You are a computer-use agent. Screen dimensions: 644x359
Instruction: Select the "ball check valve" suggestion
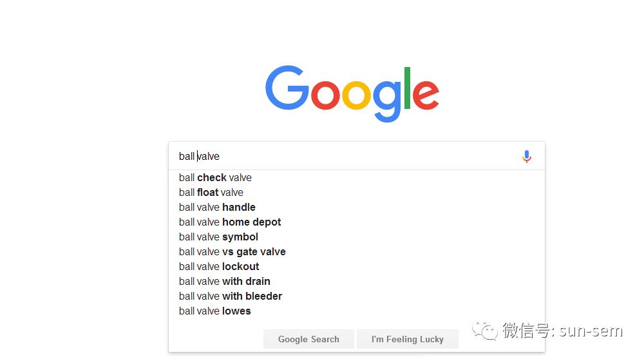pos(215,177)
